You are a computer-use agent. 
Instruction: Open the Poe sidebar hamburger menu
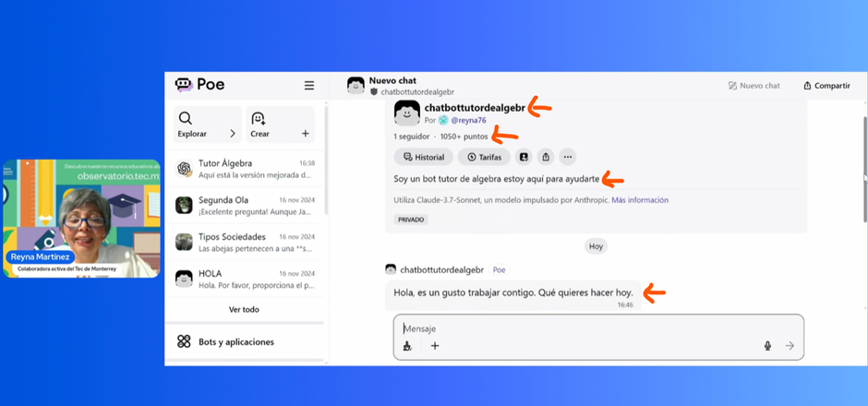pyautogui.click(x=309, y=85)
